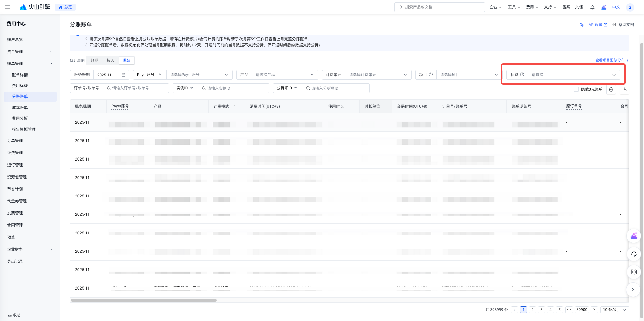Open the 10 条/页 page size dropdown
Screen dimensions: 644x321
pyautogui.click(x=614, y=310)
